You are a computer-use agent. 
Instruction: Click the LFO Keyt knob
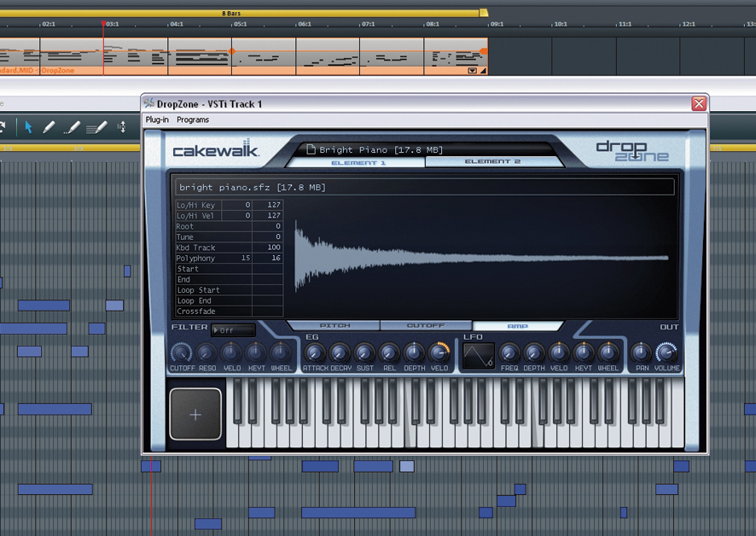tap(584, 353)
